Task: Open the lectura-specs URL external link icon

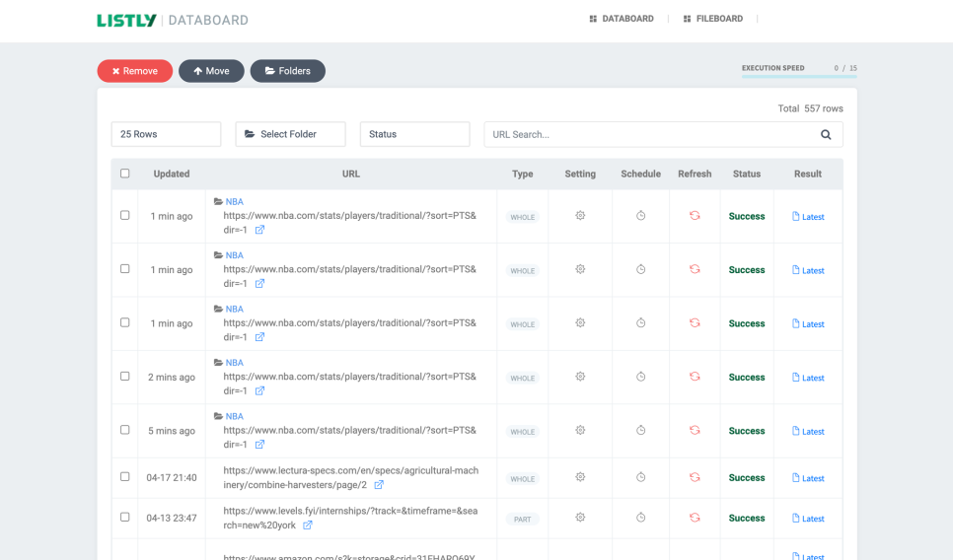Action: [x=379, y=485]
